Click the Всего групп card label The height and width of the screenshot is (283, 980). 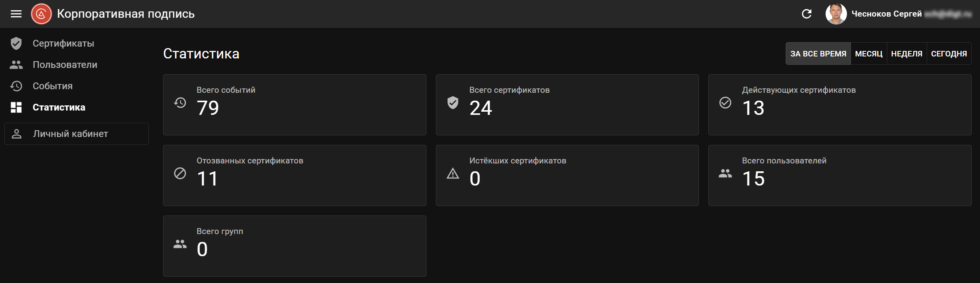click(220, 231)
